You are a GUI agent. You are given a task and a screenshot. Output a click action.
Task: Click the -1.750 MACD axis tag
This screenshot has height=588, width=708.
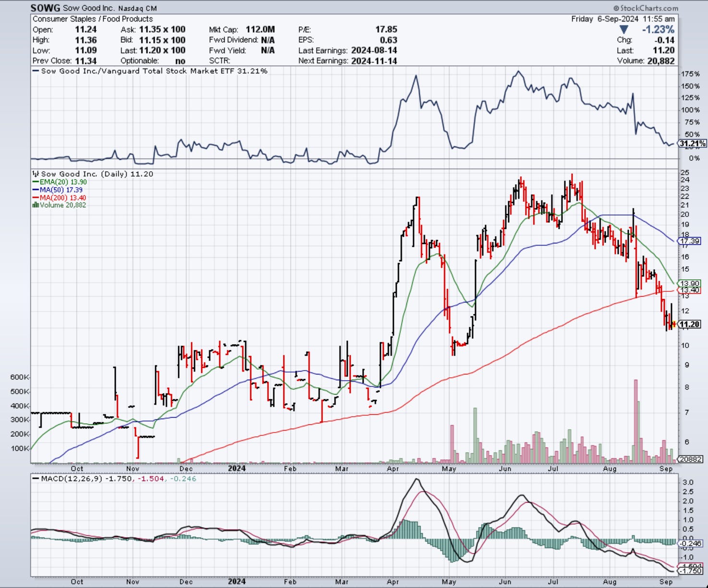tap(690, 571)
